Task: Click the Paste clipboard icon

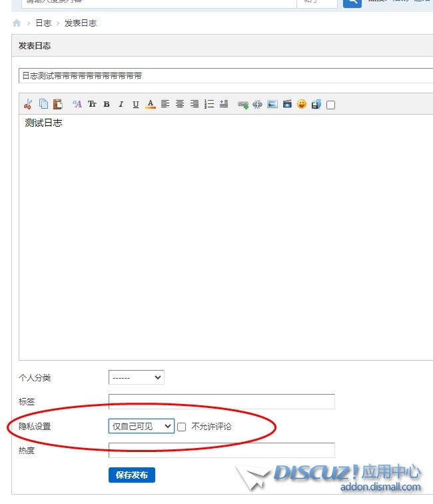Action: click(x=58, y=104)
